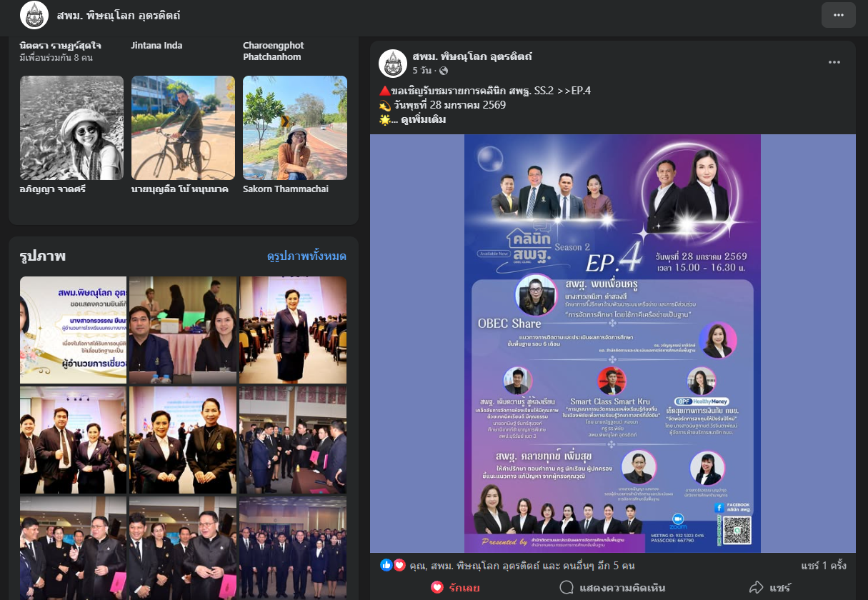
Task: Open the post author name สพม. พิษณุโลก อุตรดิตถ์
Action: click(472, 56)
